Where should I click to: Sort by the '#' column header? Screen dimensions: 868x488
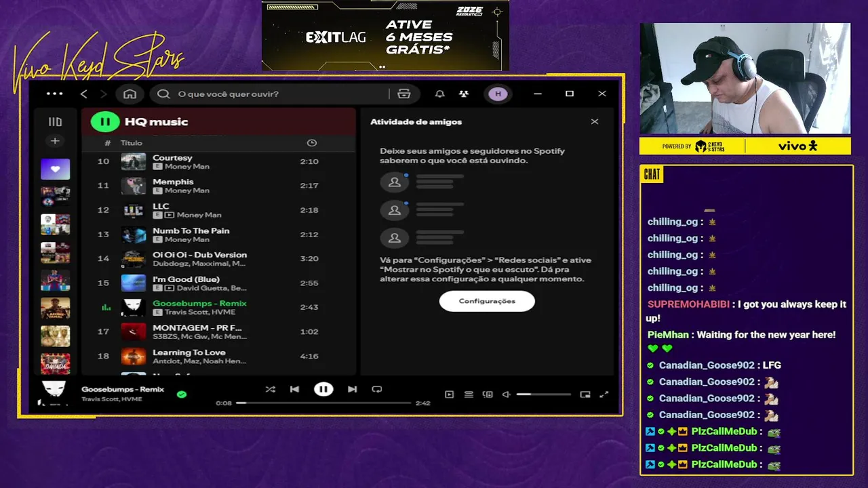point(107,143)
